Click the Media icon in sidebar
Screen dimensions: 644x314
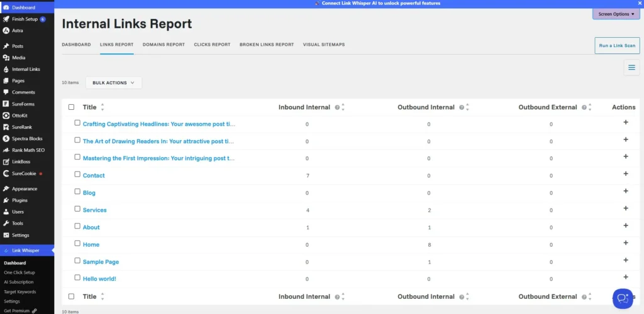pos(6,58)
